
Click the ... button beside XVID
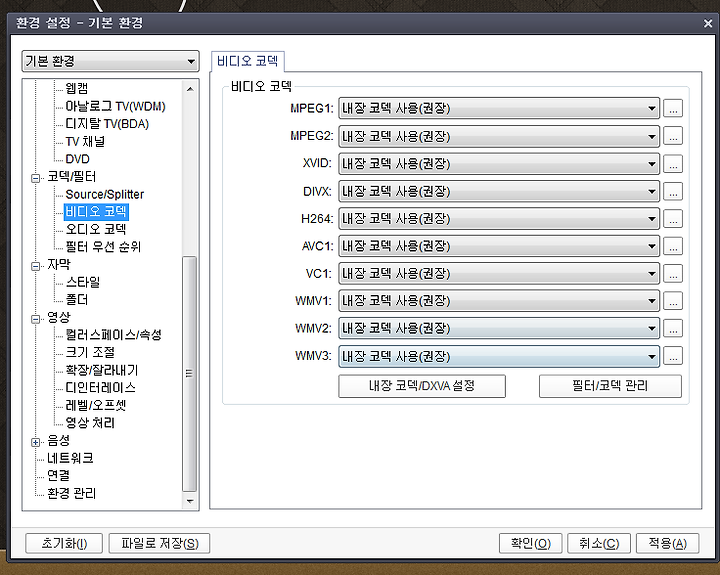click(x=673, y=163)
